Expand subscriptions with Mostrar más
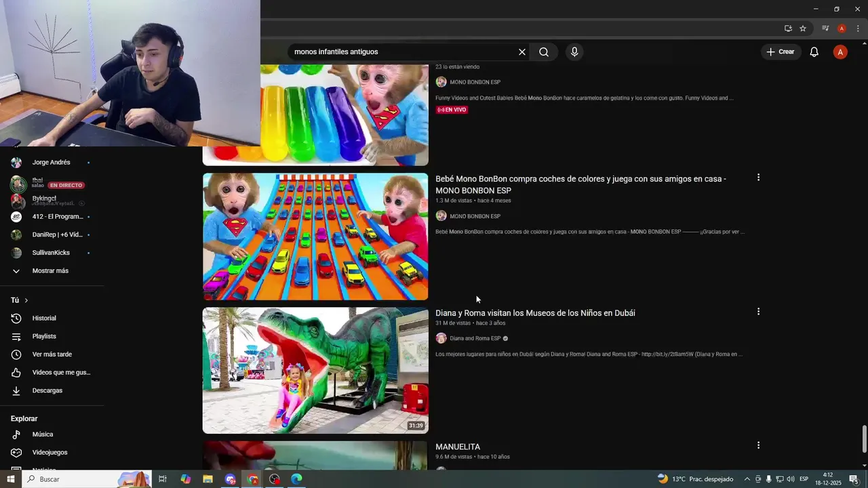 52,270
